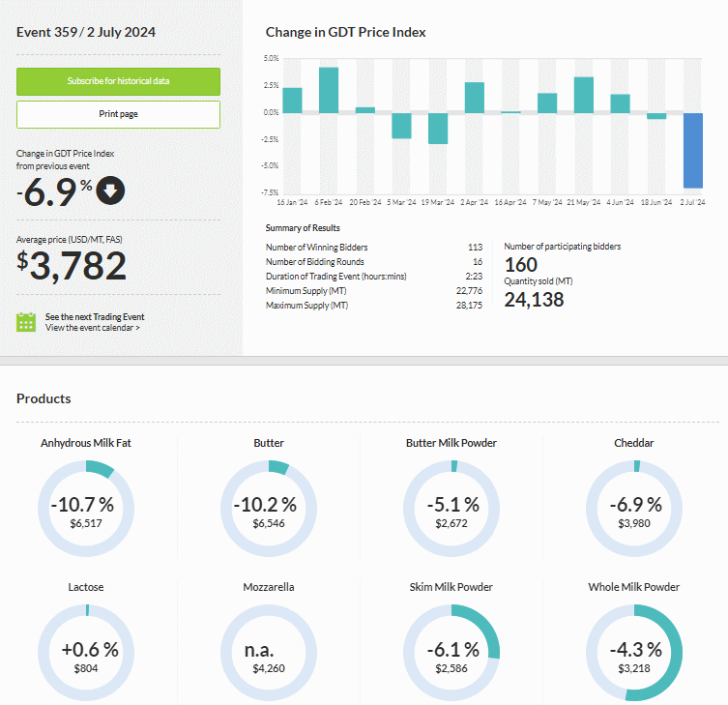Open the Butter Milk Powder donut chart
This screenshot has width=728, height=705.
[451, 509]
